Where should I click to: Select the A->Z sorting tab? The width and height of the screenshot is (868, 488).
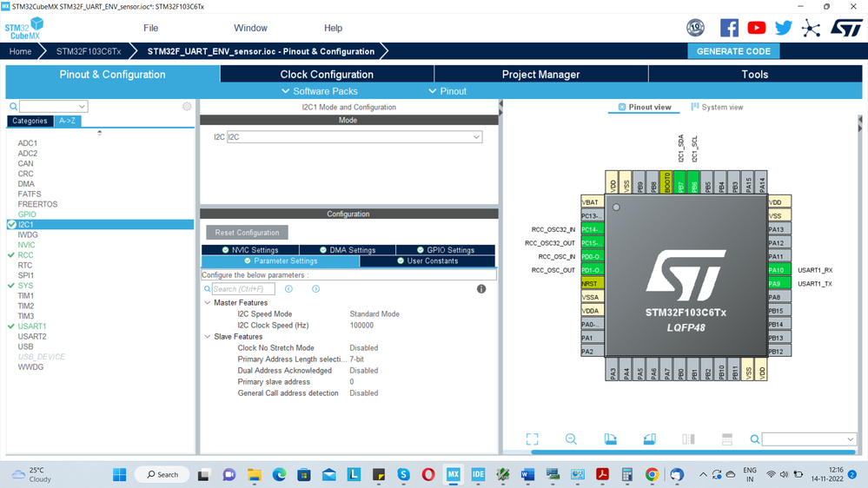click(x=68, y=121)
